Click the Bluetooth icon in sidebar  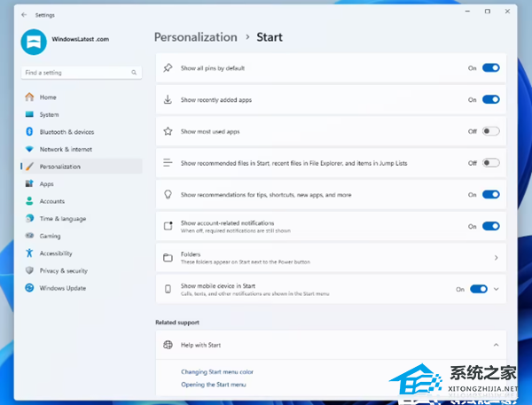[x=29, y=132]
